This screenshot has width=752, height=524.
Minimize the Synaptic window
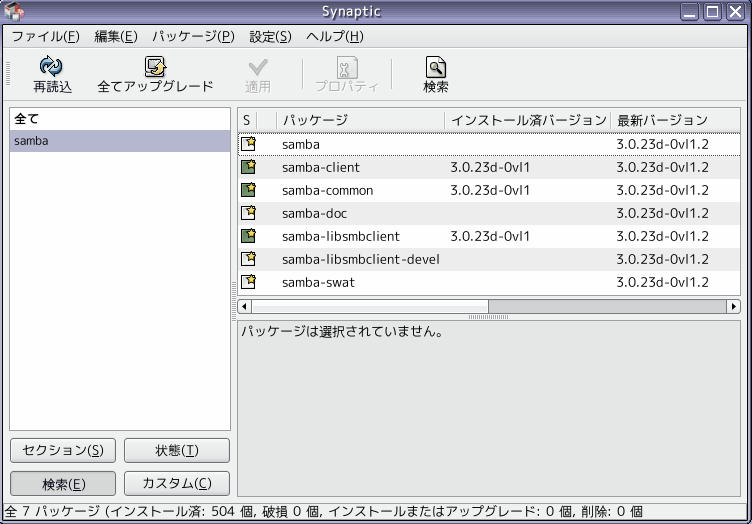(x=689, y=12)
